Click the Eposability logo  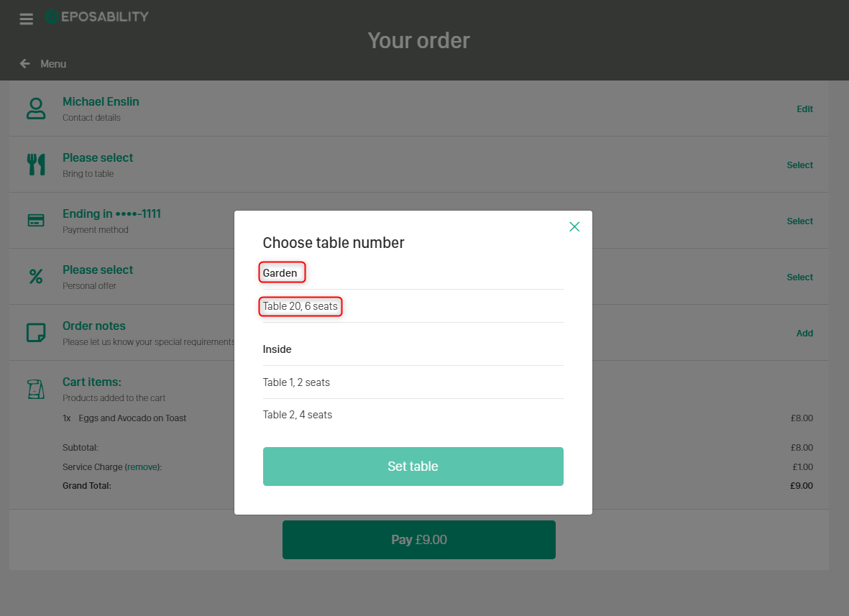tap(97, 16)
